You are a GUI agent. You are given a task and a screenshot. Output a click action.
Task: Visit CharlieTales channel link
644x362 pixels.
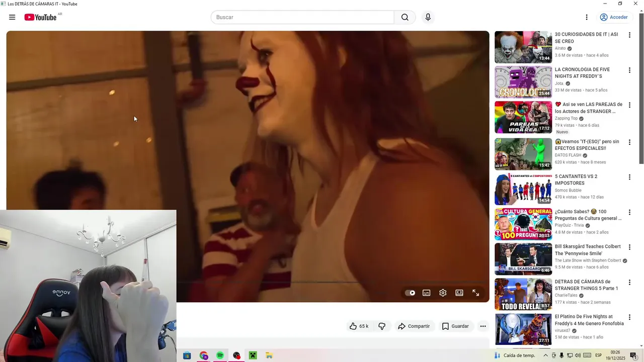point(566,296)
